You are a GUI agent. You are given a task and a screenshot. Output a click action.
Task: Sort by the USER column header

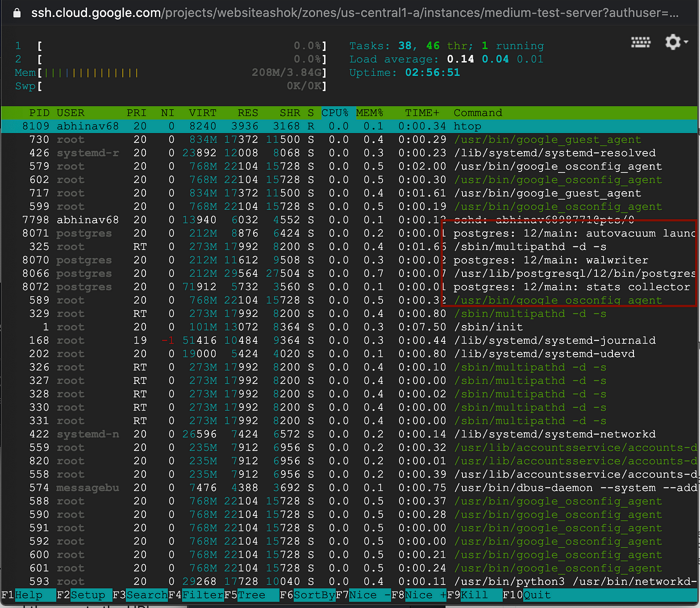[x=70, y=113]
